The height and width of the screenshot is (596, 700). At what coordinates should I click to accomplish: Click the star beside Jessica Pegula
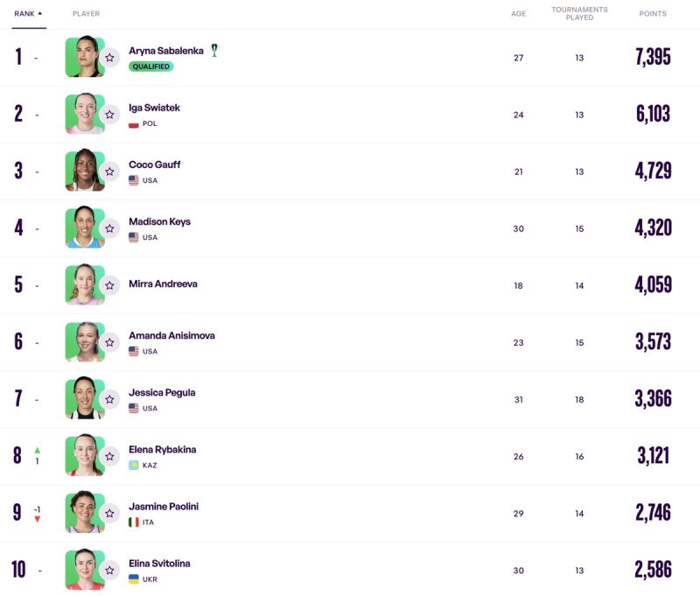[x=109, y=399]
